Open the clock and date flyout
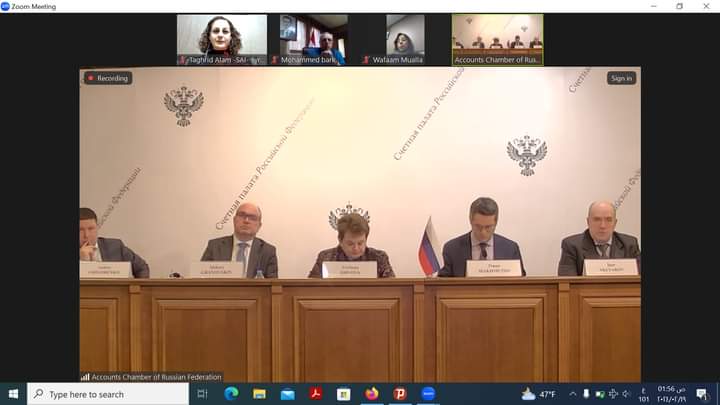This screenshot has width=720, height=405. click(x=672, y=394)
